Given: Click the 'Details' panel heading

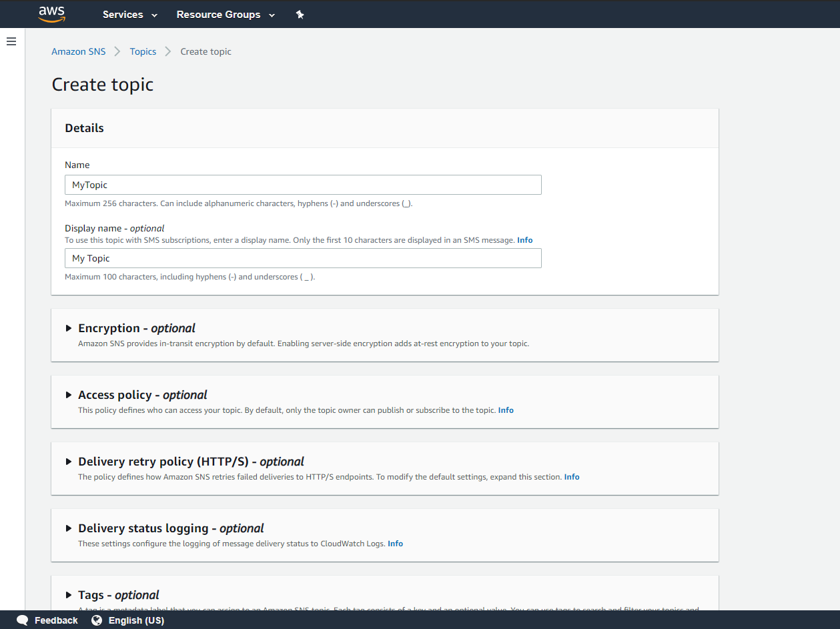Looking at the screenshot, I should [85, 128].
